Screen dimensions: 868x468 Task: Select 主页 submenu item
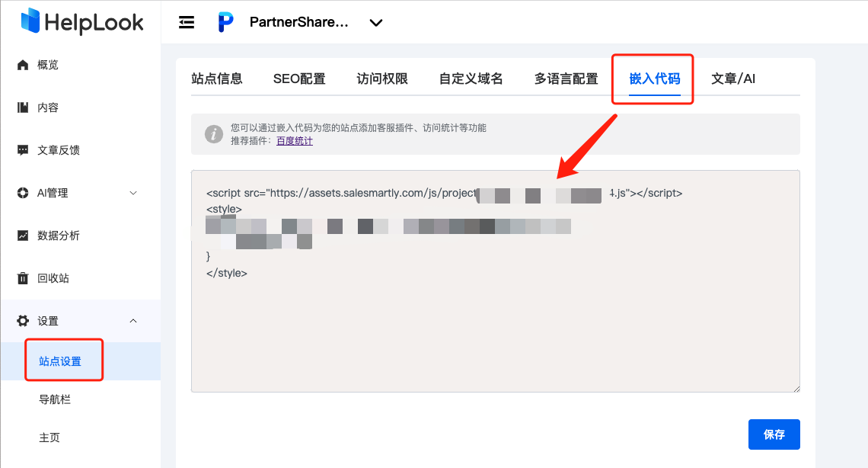[49, 438]
